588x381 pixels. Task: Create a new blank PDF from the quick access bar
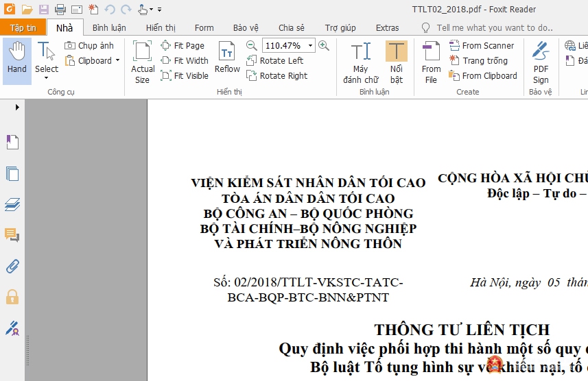[x=93, y=10]
